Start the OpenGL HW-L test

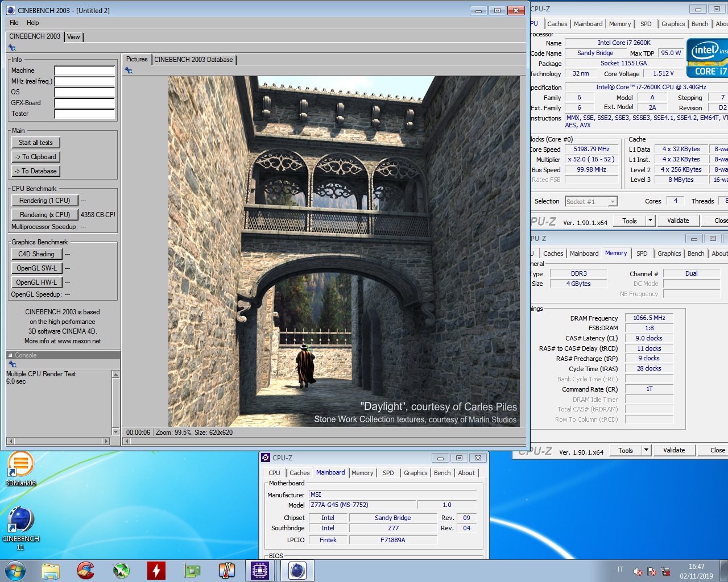point(36,282)
